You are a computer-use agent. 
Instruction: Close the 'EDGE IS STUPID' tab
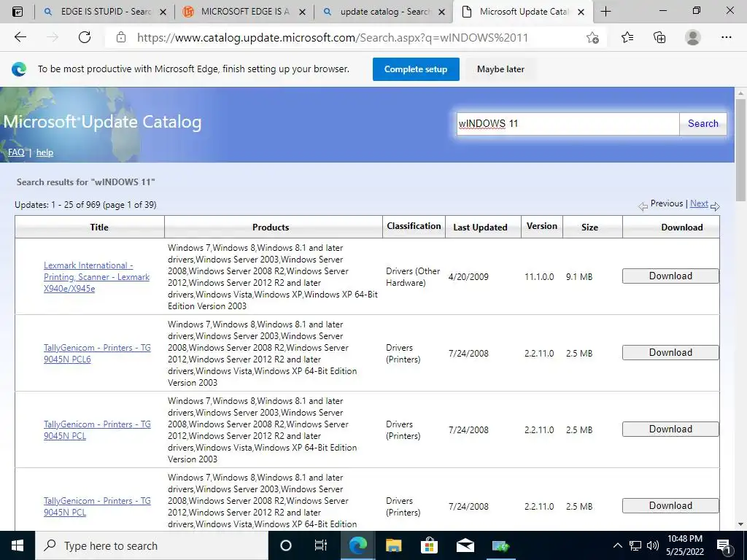coord(163,12)
